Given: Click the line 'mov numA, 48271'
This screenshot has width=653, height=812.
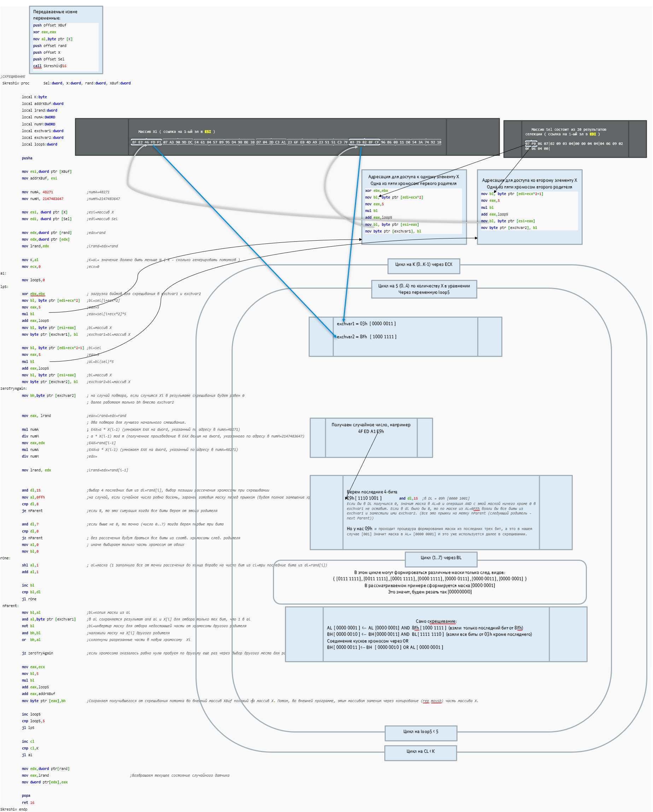Looking at the screenshot, I should click(37, 192).
